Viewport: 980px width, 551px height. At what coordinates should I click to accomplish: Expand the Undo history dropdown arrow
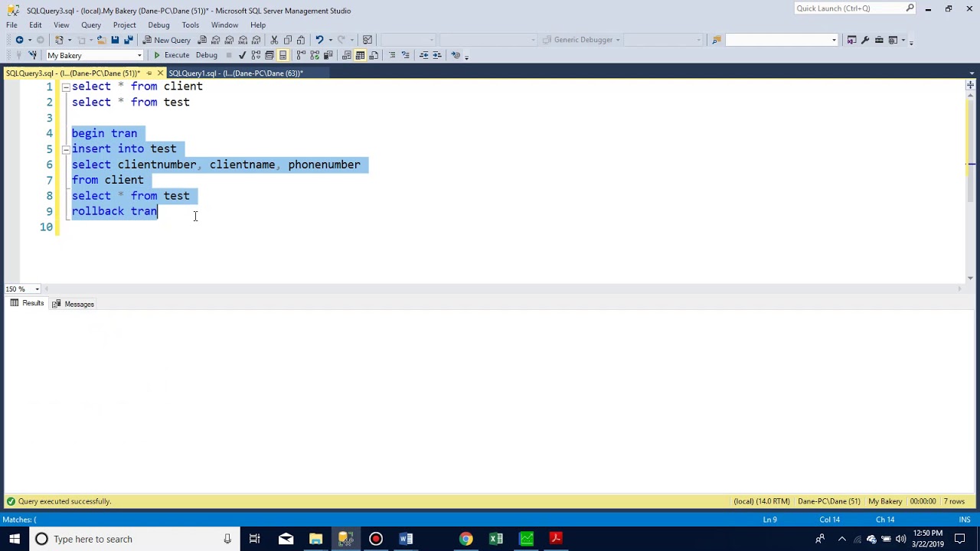pyautogui.click(x=330, y=40)
